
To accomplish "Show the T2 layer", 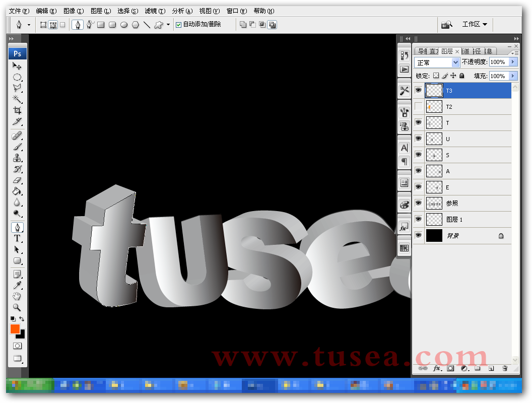I will (418, 106).
